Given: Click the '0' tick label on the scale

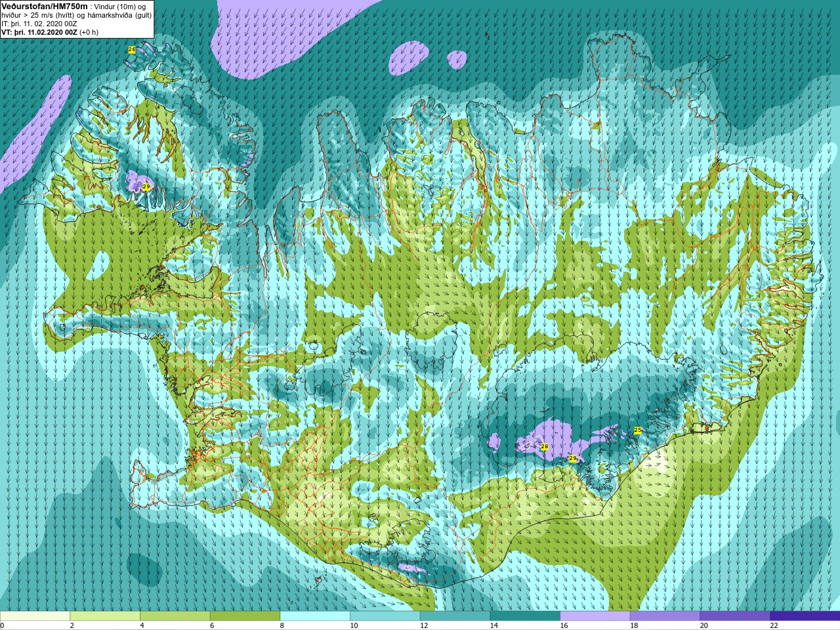Looking at the screenshot, I should (x=2, y=625).
